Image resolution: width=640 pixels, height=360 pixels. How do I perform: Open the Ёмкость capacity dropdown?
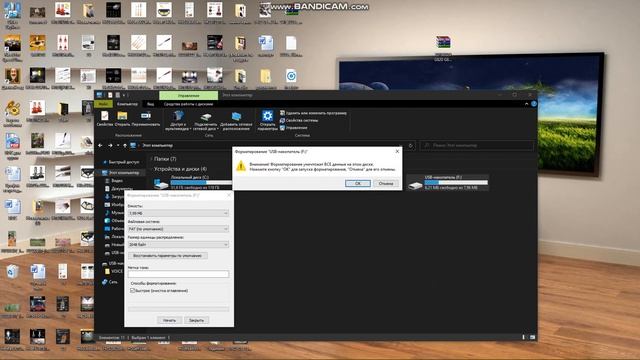click(x=178, y=213)
